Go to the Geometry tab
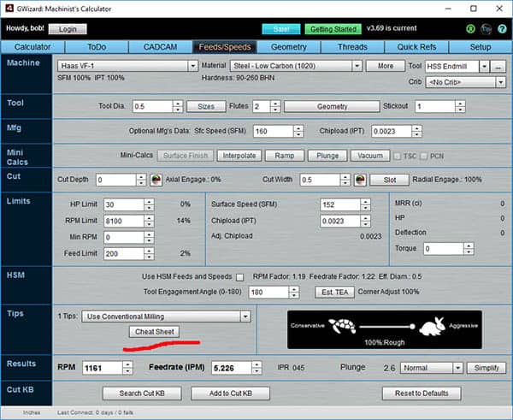 (x=289, y=47)
